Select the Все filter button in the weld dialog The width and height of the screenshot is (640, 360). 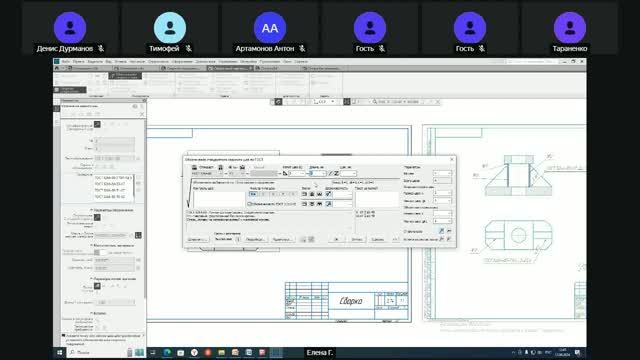point(253,194)
